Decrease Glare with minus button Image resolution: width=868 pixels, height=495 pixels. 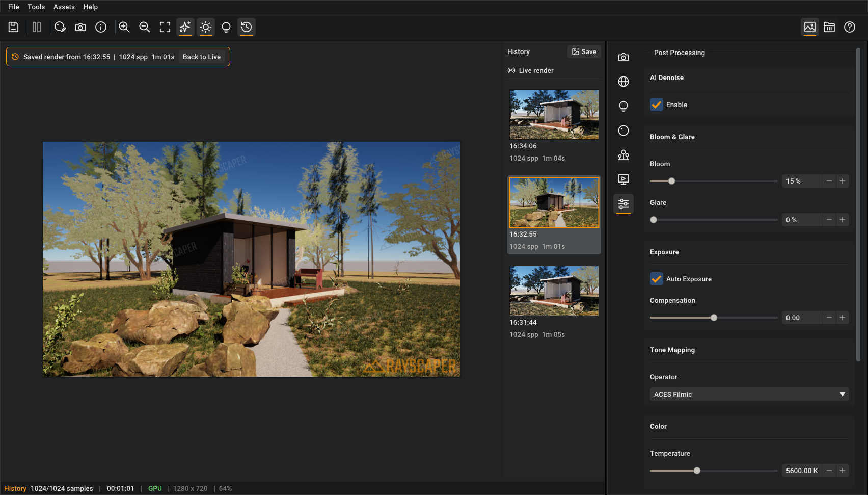[x=829, y=220]
